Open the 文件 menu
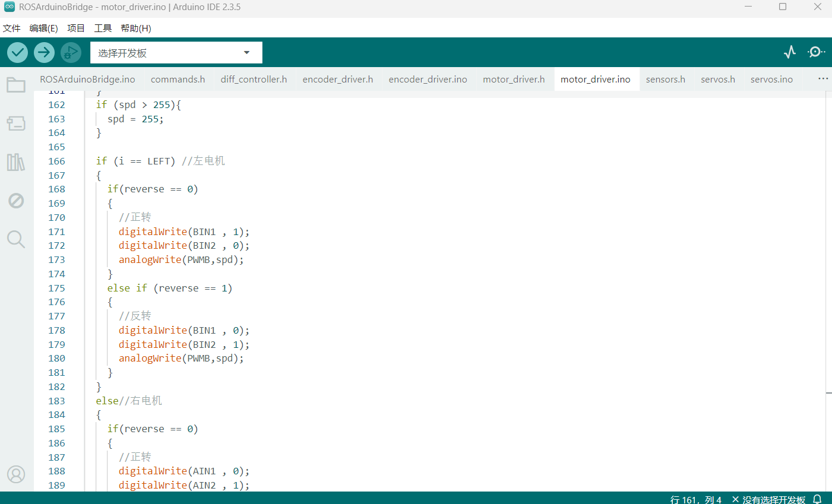 tap(12, 28)
